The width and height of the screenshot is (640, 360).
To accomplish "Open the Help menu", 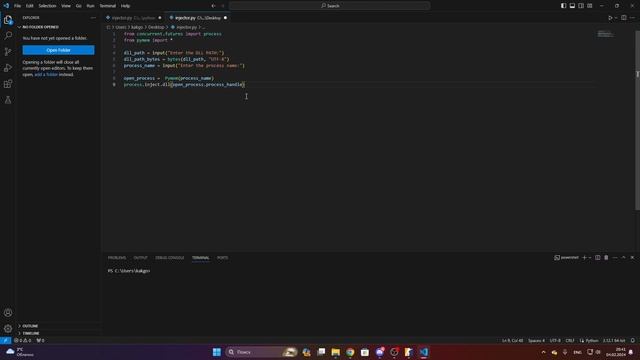I will pos(125,6).
